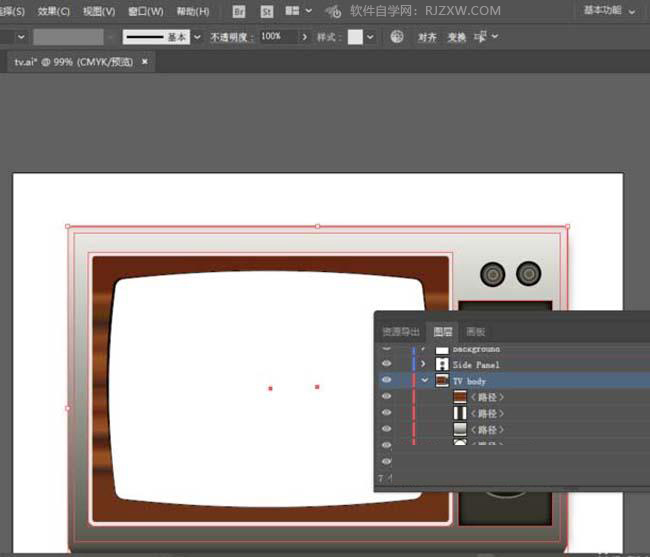Toggle visibility of first path sublayer
650x557 pixels.
[x=386, y=397]
